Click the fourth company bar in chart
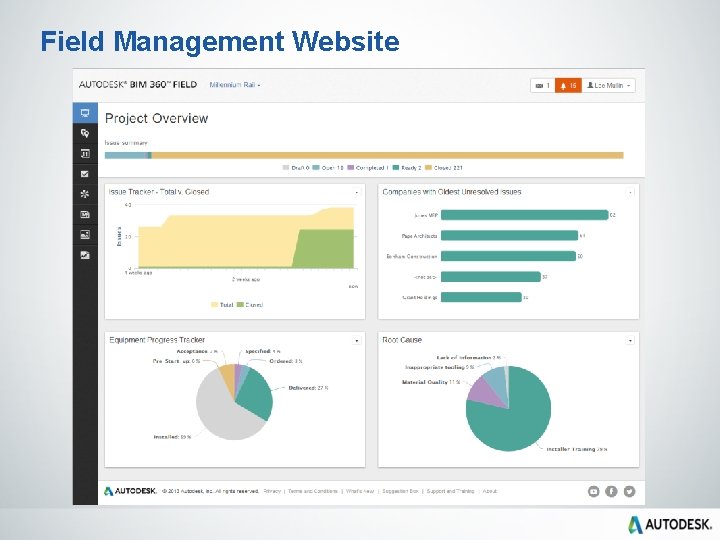Image resolution: width=720 pixels, height=540 pixels. 490,277
